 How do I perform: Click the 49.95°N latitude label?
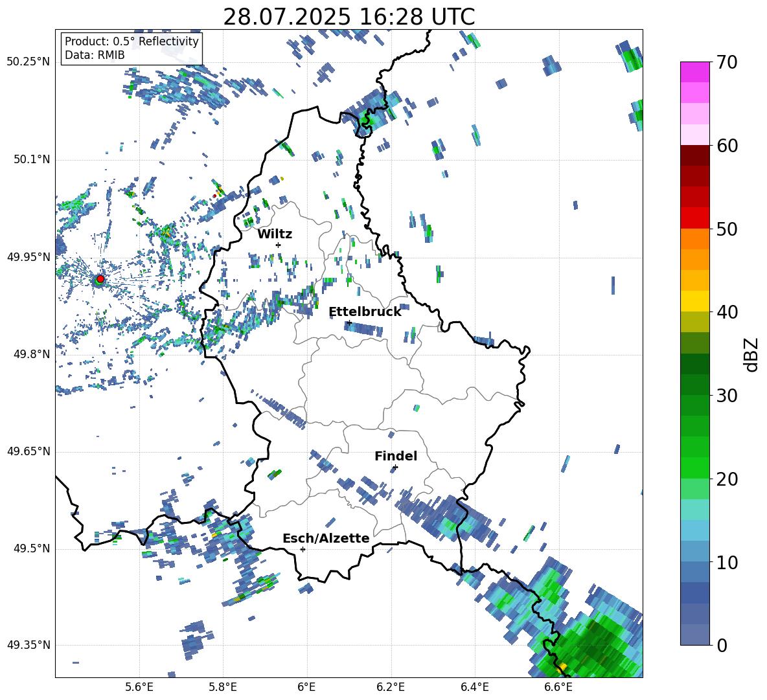click(x=29, y=256)
